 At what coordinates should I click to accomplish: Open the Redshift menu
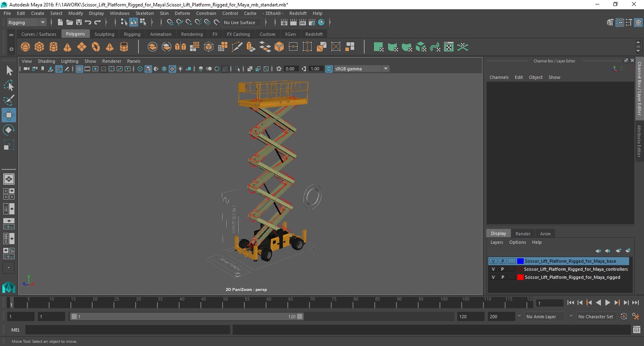[x=298, y=13]
